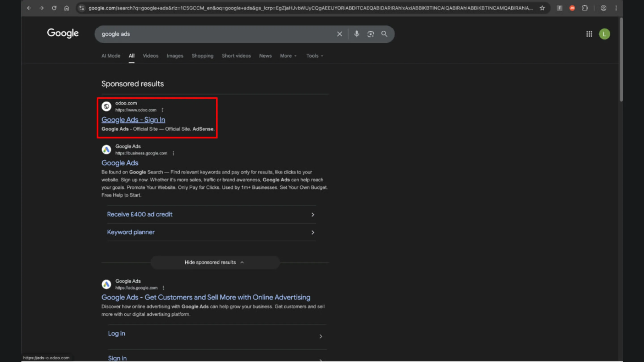Viewport: 644px width, 362px height.
Task: Open Google Lens image search icon
Action: point(371,34)
